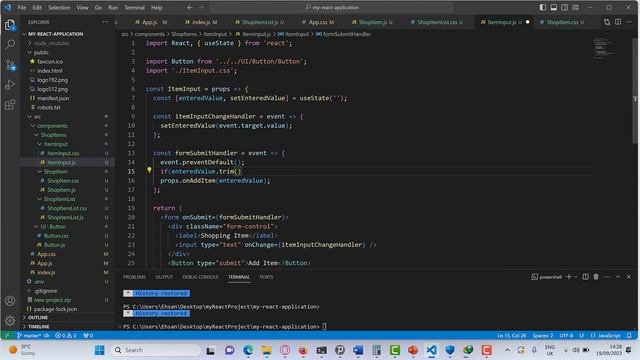Screen dimensions: 640x360
Task: Collapse the components folder
Action: coord(52,126)
